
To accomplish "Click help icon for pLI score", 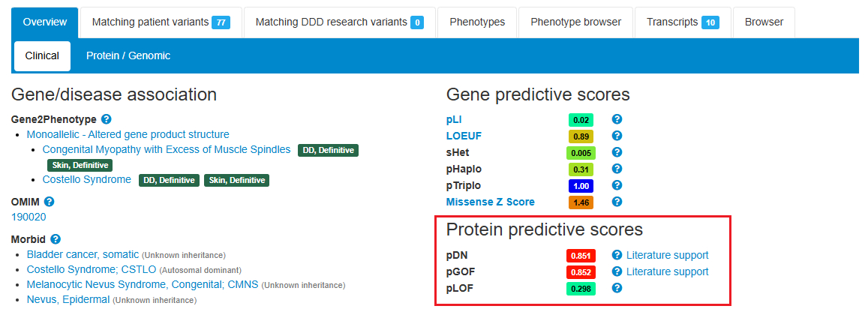I will pos(617,119).
